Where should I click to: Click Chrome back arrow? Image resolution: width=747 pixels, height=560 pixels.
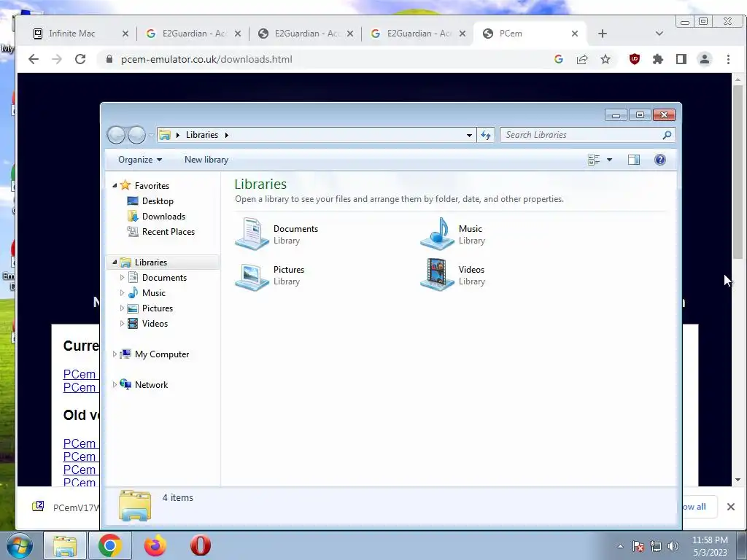pyautogui.click(x=34, y=60)
